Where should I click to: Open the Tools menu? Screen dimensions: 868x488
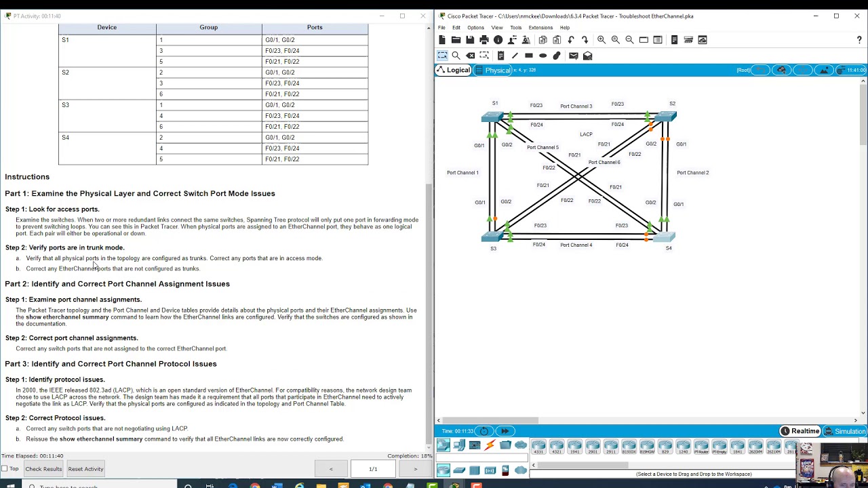[516, 28]
